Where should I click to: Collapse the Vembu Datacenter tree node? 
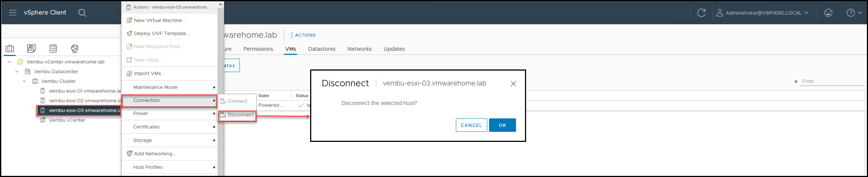click(x=17, y=71)
